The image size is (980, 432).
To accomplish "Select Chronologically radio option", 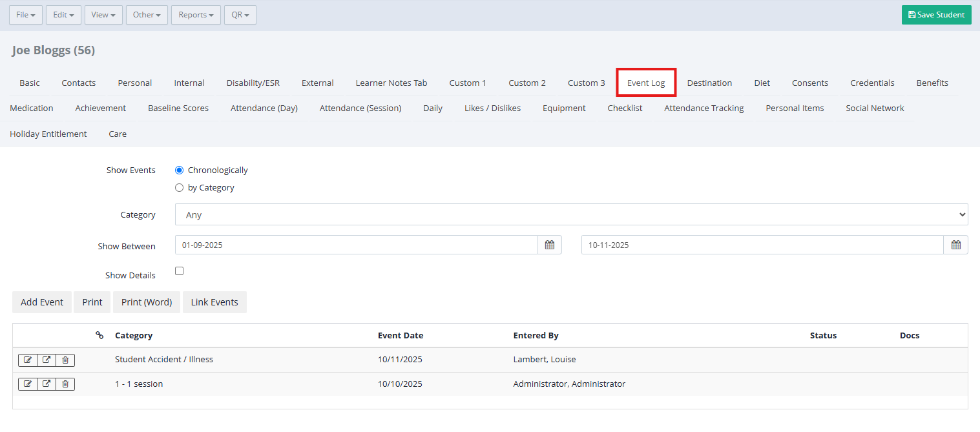I will point(180,170).
